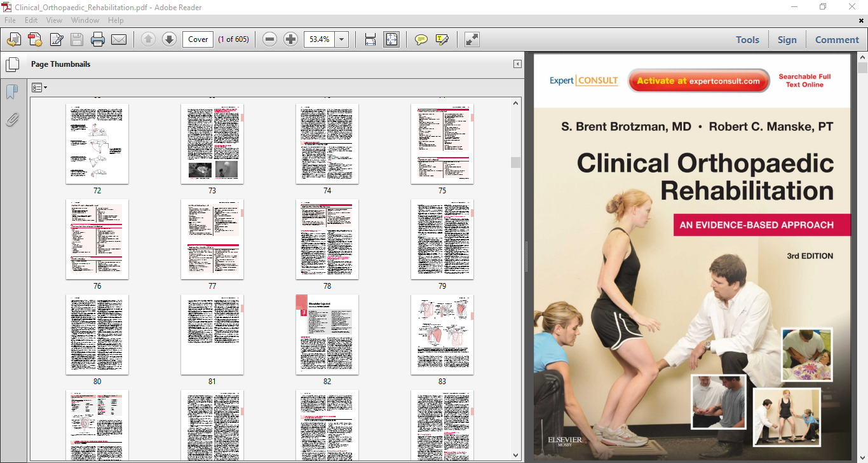Click the Activate at expertconsult.com button
The width and height of the screenshot is (868, 463).
coord(698,81)
